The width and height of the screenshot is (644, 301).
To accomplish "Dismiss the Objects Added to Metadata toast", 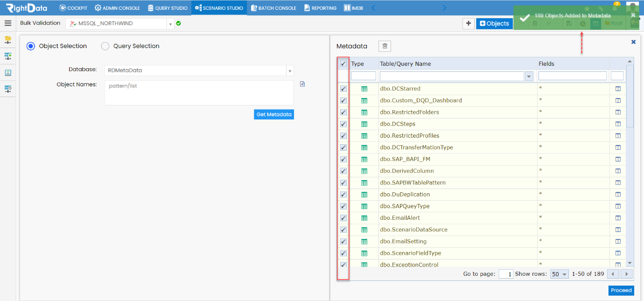I will pos(633,15).
